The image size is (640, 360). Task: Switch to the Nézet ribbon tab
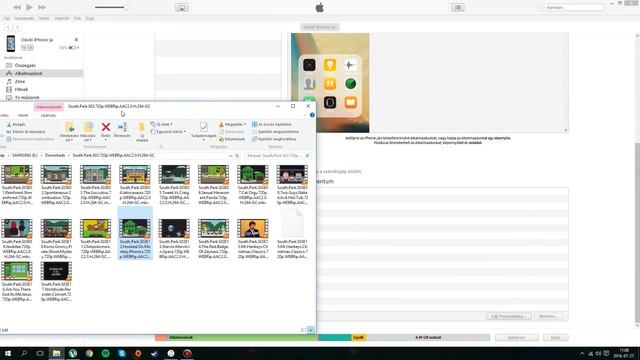point(23,116)
